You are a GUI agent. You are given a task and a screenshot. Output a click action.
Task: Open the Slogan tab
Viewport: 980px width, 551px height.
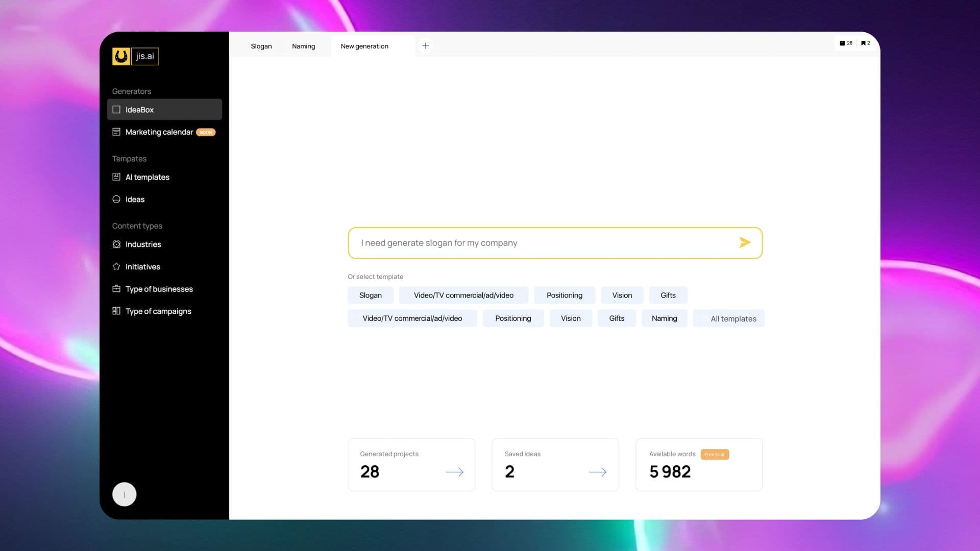click(261, 46)
